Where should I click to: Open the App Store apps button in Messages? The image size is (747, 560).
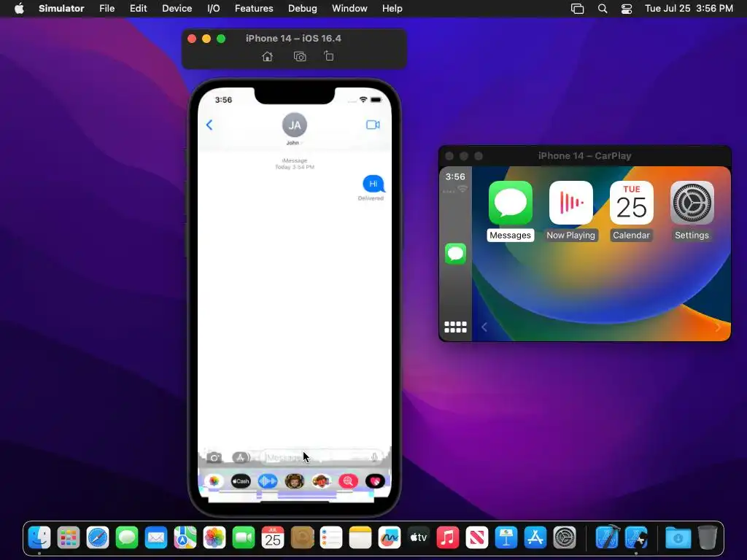[x=241, y=458]
